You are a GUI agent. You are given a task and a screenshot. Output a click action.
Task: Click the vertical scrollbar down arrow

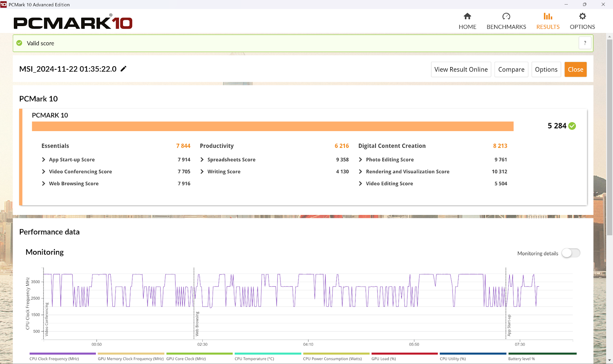point(610,361)
